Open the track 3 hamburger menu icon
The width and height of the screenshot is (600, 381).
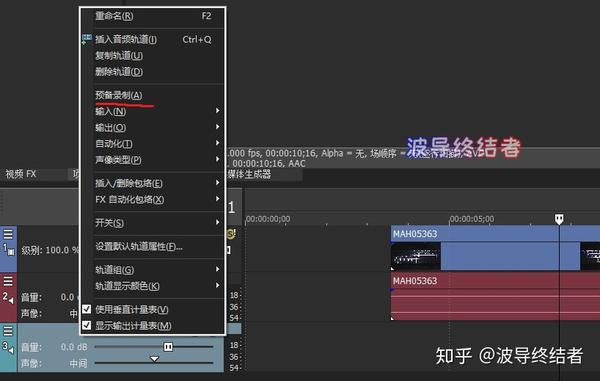8,331
